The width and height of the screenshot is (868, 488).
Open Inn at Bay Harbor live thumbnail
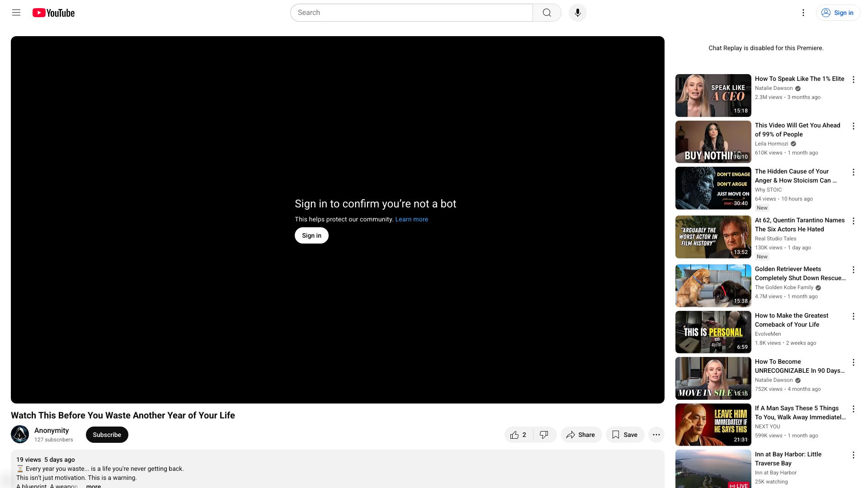[713, 469]
